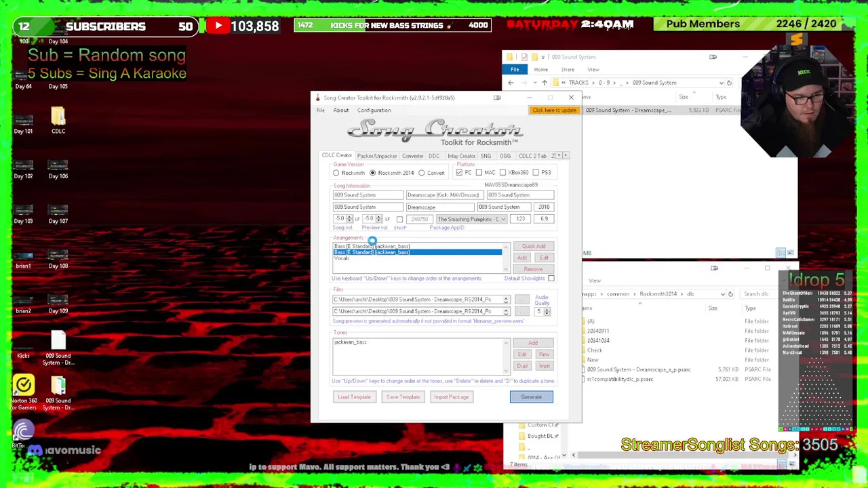
Task: Click 'Click here to update' button
Action: [554, 110]
